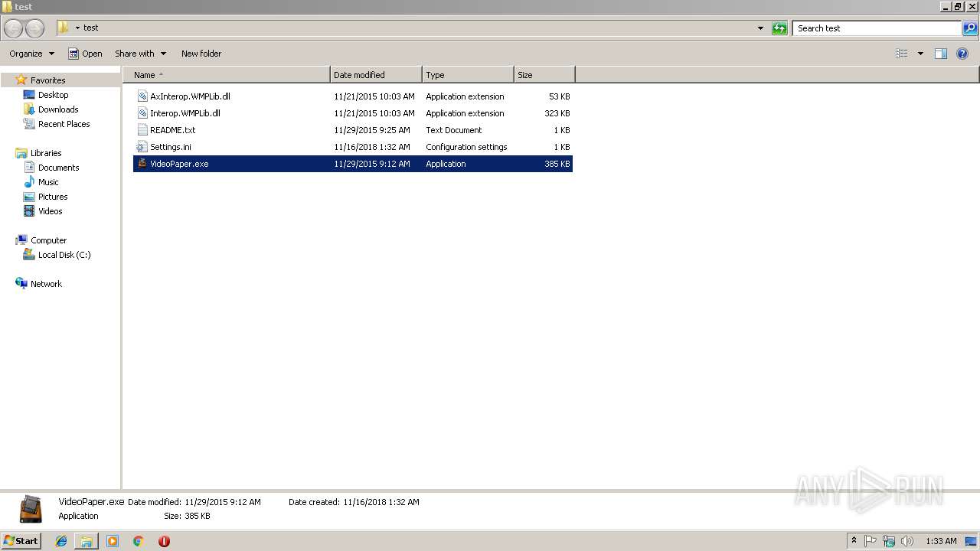980x551 pixels.
Task: Open the address bar history dropdown
Action: click(760, 28)
